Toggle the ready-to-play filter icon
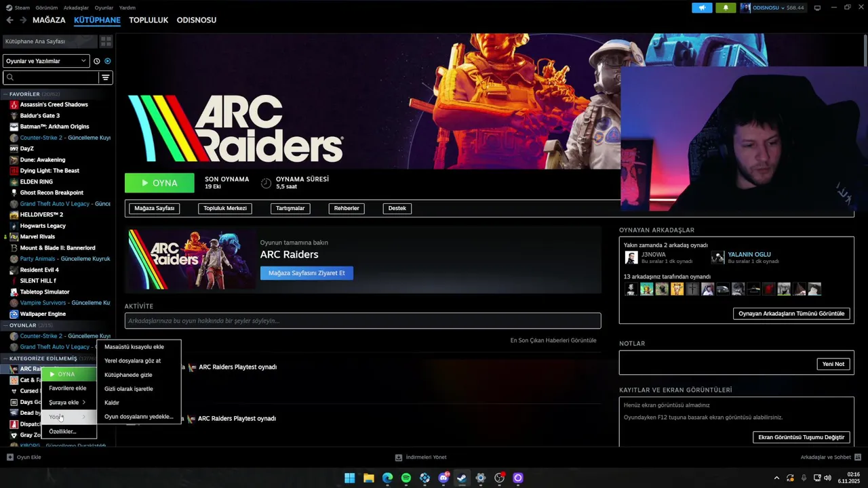 click(107, 61)
